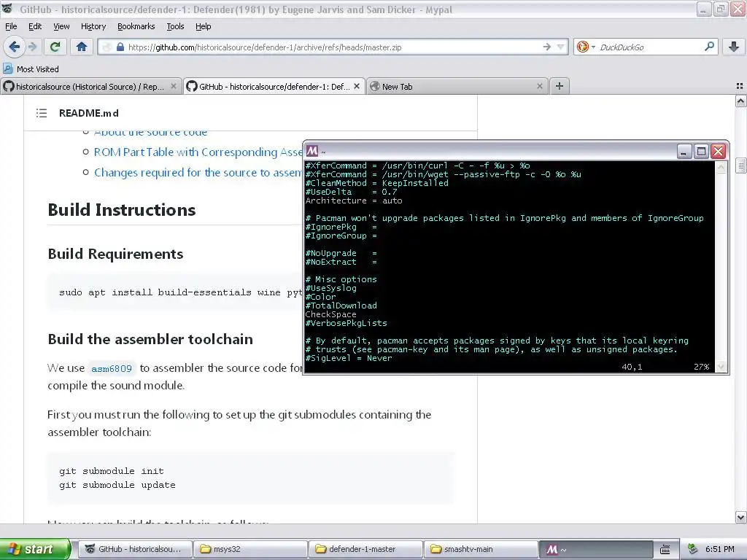The image size is (747, 560).
Task: Click the MSYS terminal taskbar button
Action: 595,549
